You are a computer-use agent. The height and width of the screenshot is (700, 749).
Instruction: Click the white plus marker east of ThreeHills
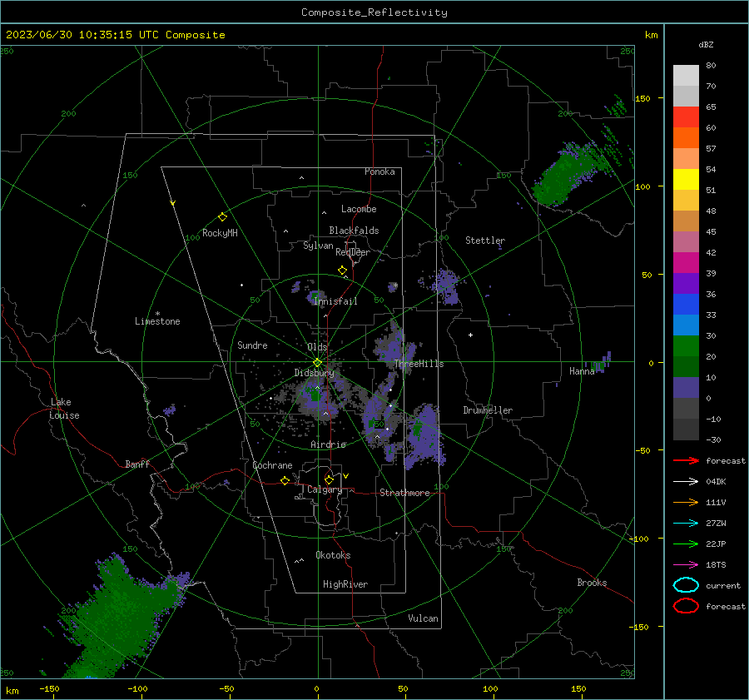click(470, 335)
